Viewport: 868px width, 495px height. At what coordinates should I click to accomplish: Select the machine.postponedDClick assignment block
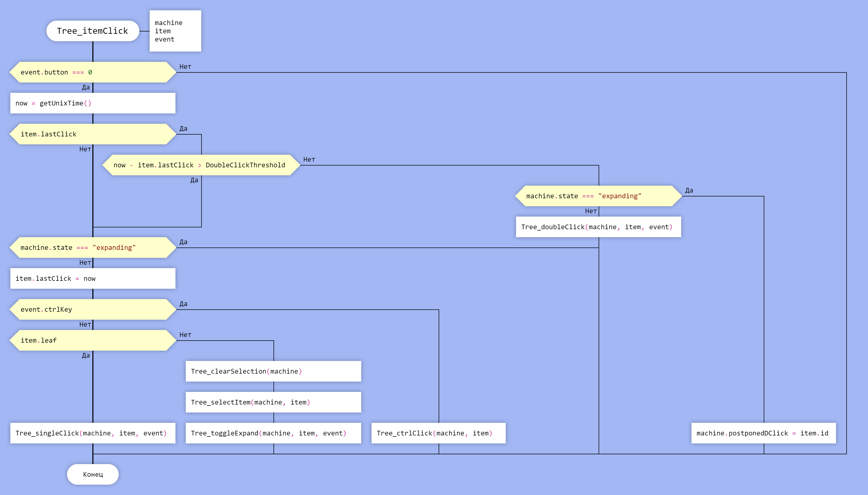763,433
